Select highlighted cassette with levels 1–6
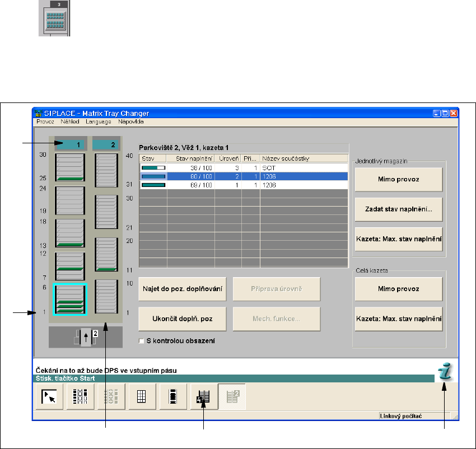This screenshot has width=476, height=449. pos(69,300)
